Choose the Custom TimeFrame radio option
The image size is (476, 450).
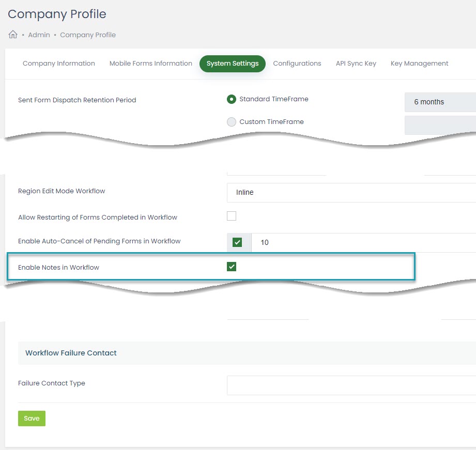(x=232, y=122)
